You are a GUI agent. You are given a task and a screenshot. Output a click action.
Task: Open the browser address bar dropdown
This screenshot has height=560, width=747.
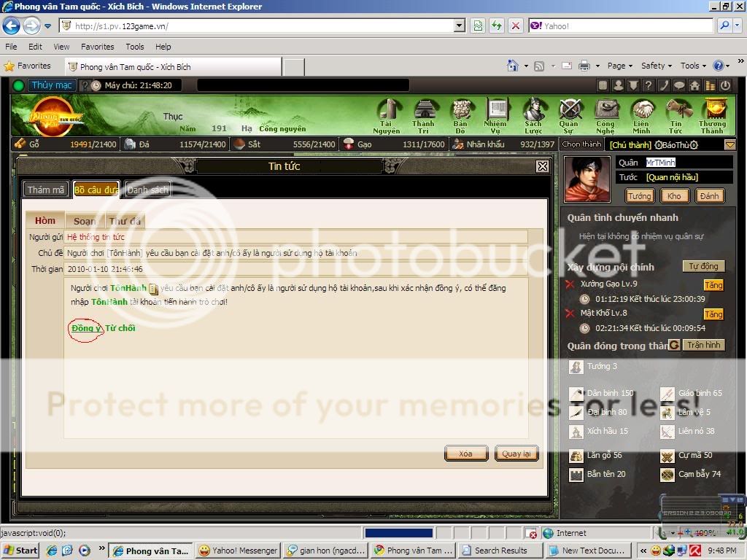pyautogui.click(x=459, y=26)
